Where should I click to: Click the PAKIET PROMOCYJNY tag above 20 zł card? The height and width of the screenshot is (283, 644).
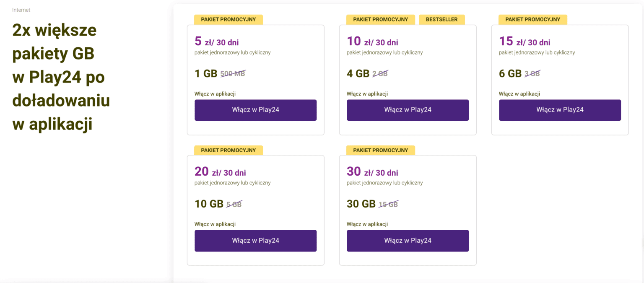point(229,150)
